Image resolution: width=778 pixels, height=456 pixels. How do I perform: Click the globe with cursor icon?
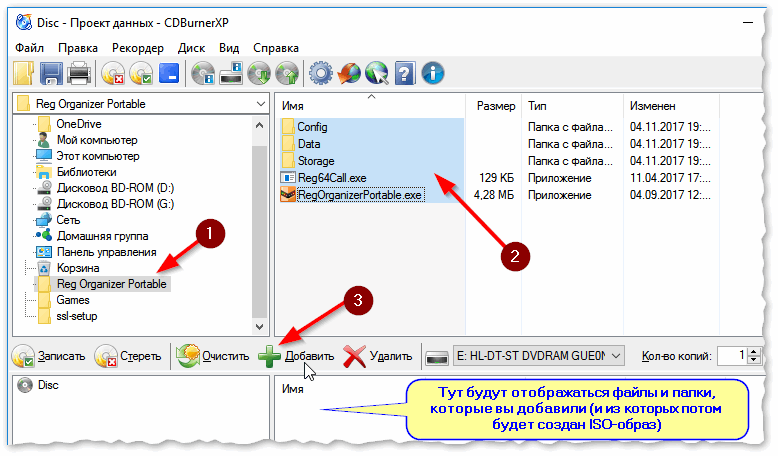pyautogui.click(x=377, y=73)
